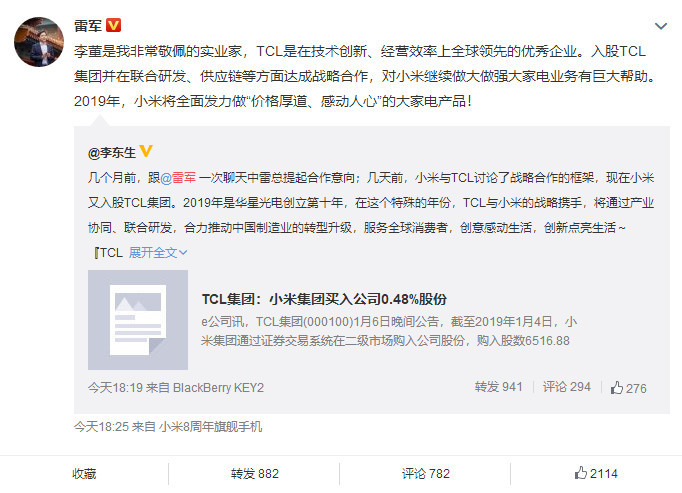Like the post with thumbs-up 2114
Viewport: 682px width, 493px height.
[596, 473]
